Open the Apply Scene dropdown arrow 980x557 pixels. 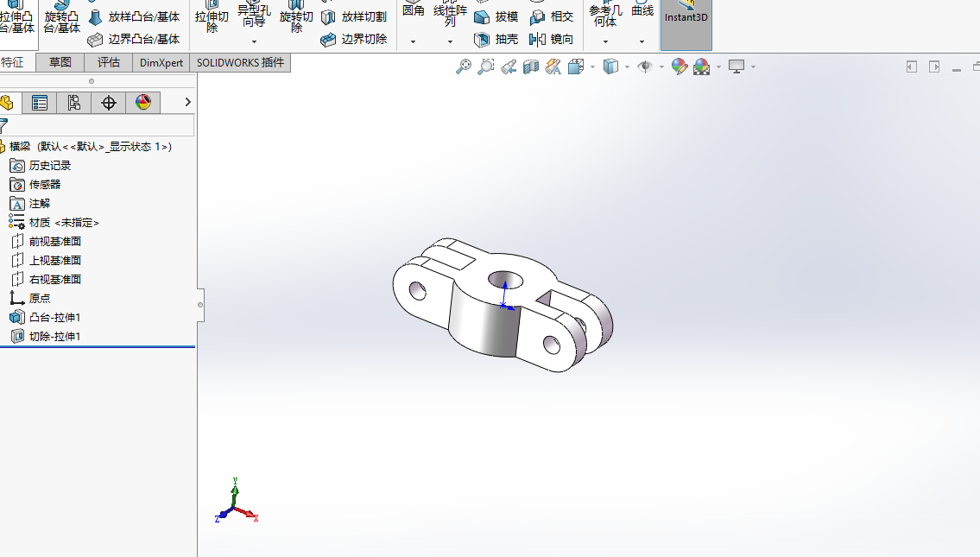click(x=718, y=66)
